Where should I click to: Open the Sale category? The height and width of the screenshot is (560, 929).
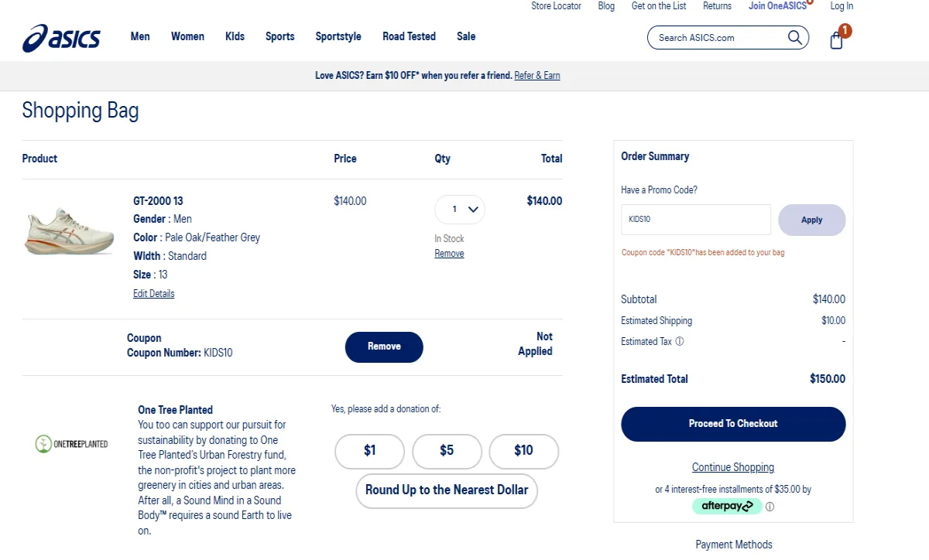click(466, 36)
